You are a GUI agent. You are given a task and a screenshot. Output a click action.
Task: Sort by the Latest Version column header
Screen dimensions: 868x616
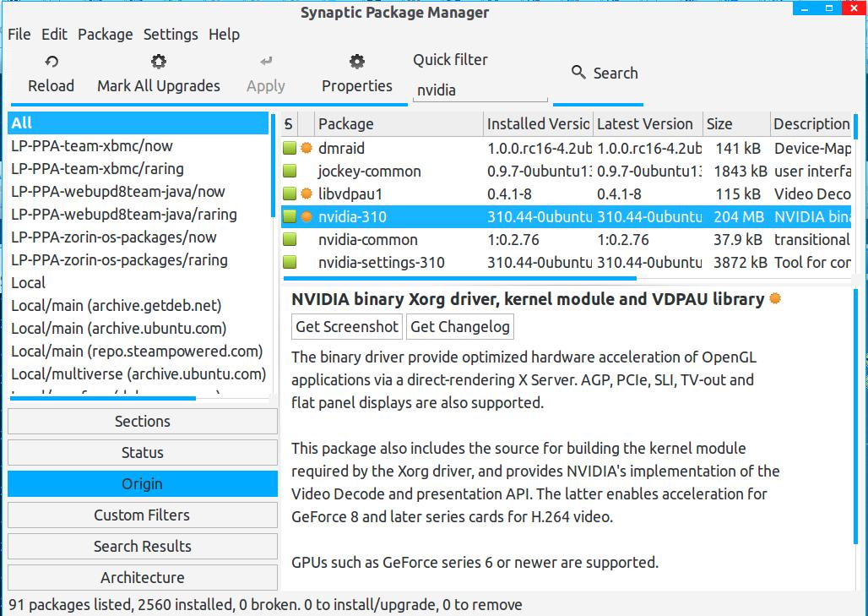(646, 124)
